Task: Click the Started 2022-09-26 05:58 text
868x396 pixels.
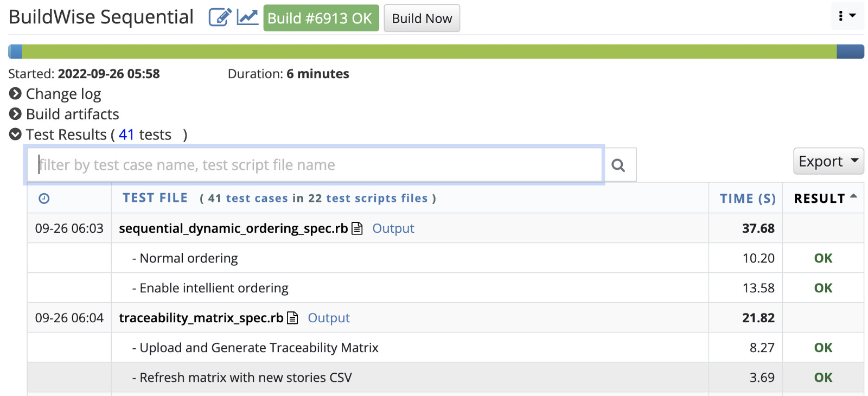Action: [84, 74]
